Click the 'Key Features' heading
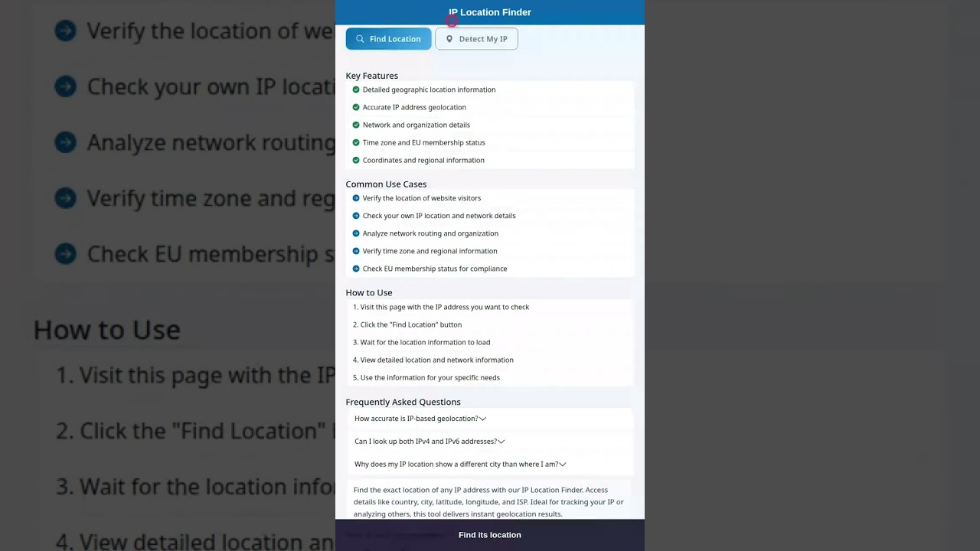The image size is (980, 551). coord(372,76)
